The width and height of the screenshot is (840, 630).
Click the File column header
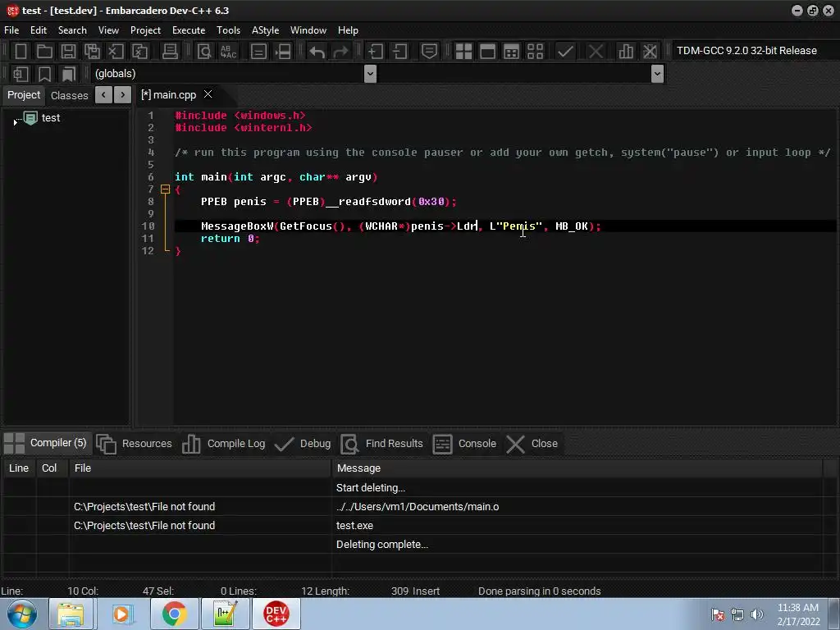pos(200,468)
